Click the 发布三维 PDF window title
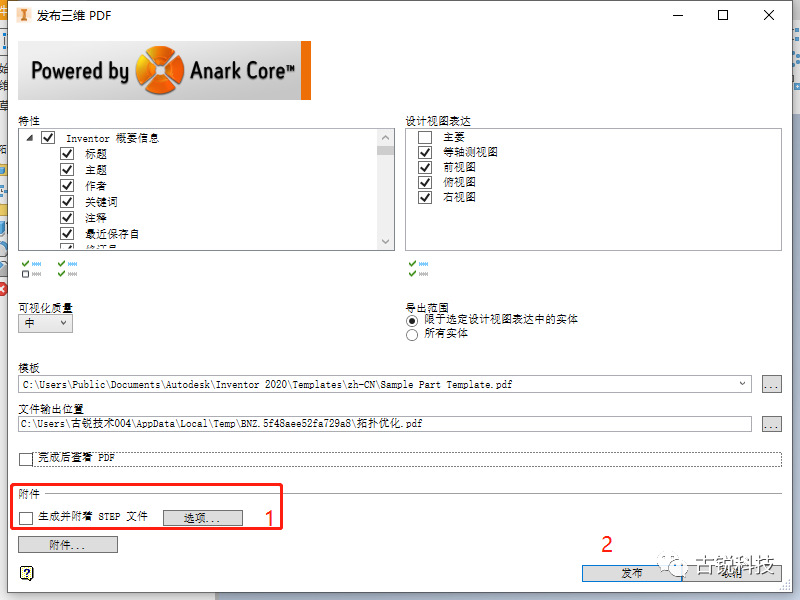 pyautogui.click(x=74, y=15)
